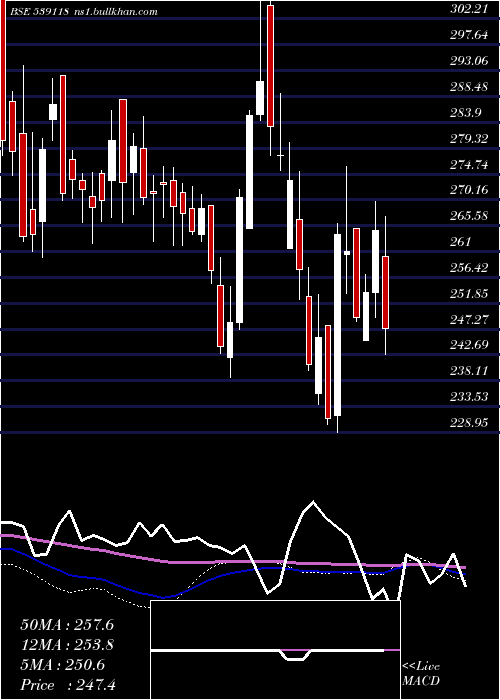The width and height of the screenshot is (500, 700).
Task: Click the 242.69 axis label
Action: click(x=468, y=345)
